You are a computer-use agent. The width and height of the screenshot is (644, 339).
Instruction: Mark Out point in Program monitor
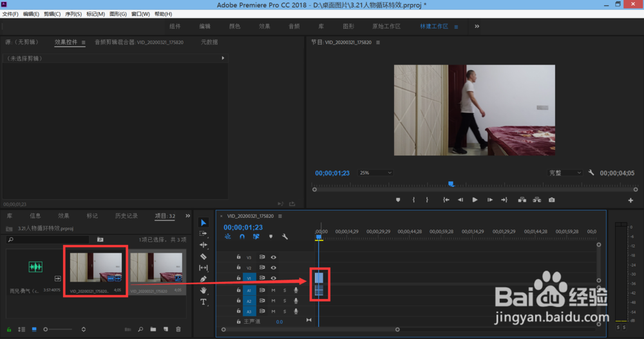[427, 200]
